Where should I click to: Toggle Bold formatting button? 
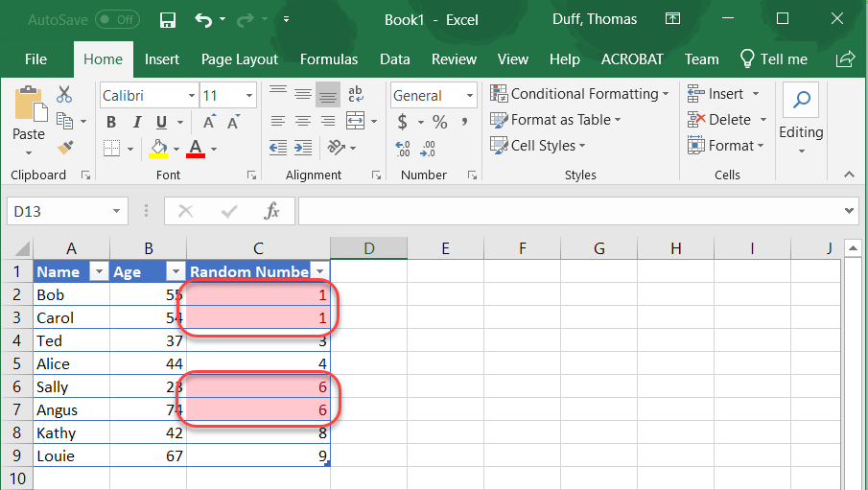[x=111, y=122]
